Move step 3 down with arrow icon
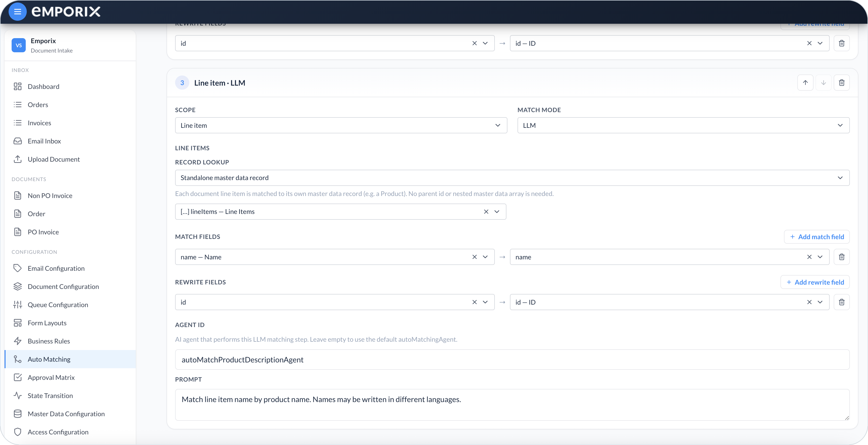Image resolution: width=868 pixels, height=445 pixels. coord(823,83)
